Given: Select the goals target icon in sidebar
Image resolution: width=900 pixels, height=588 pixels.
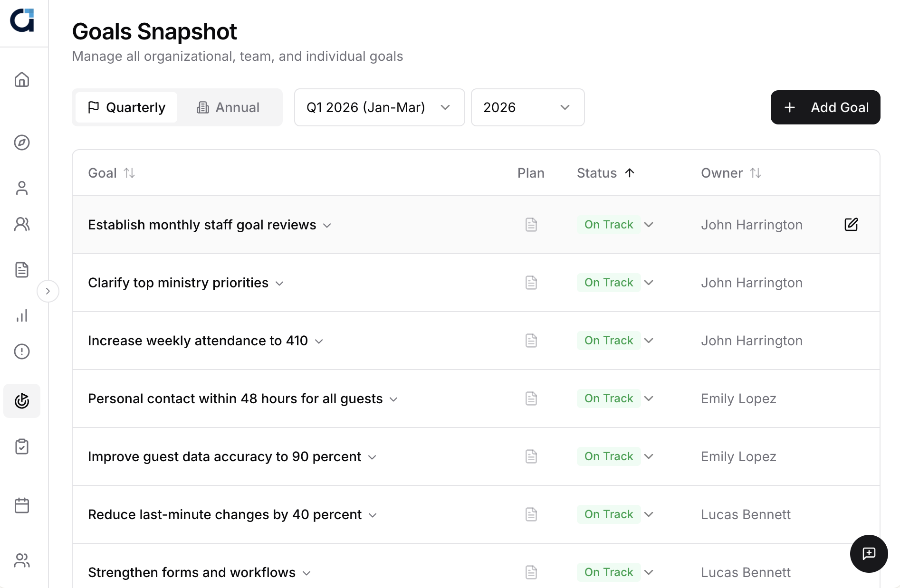Looking at the screenshot, I should click(22, 401).
